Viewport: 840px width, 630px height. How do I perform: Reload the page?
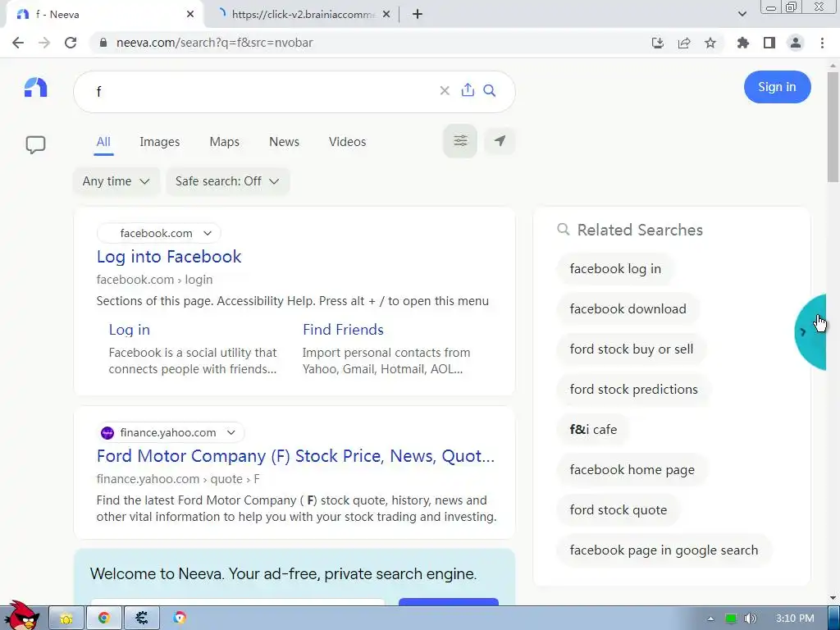[x=71, y=43]
